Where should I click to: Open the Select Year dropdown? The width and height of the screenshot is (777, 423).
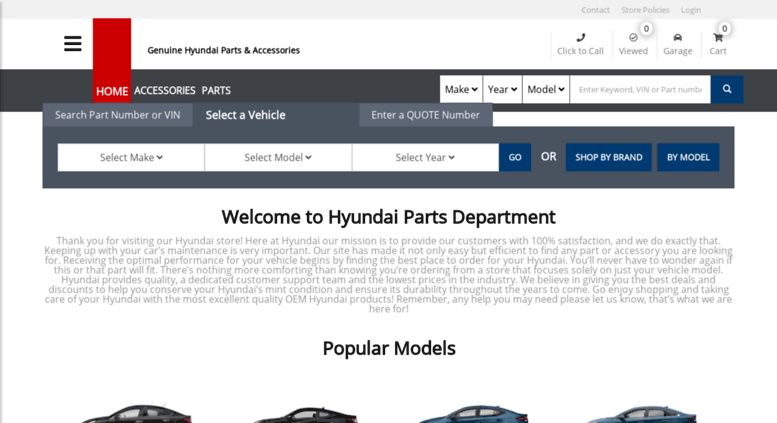(x=425, y=158)
